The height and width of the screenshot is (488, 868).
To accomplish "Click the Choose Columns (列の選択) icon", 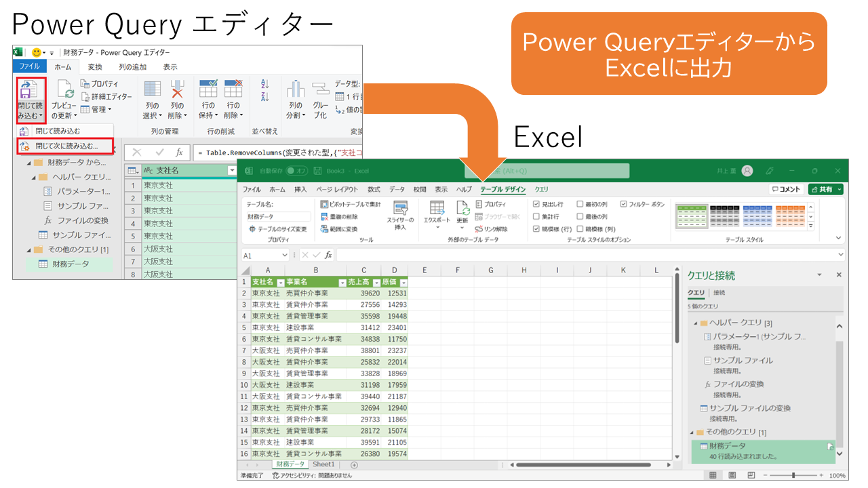I will (153, 89).
